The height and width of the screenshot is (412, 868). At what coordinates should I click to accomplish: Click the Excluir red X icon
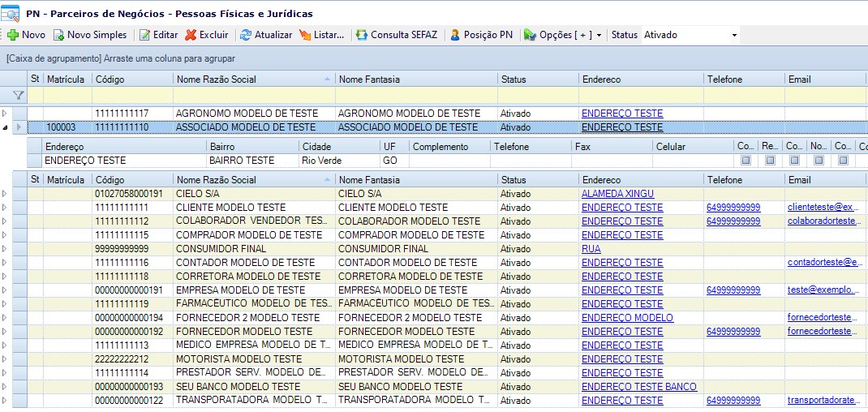[x=191, y=35]
